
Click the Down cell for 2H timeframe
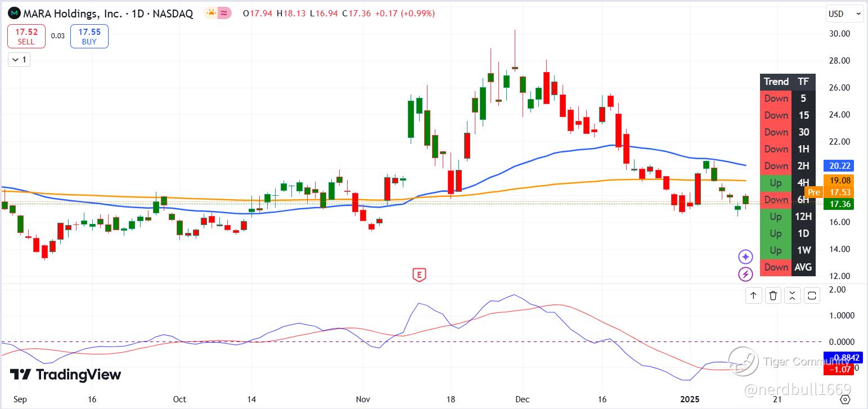[x=776, y=166]
